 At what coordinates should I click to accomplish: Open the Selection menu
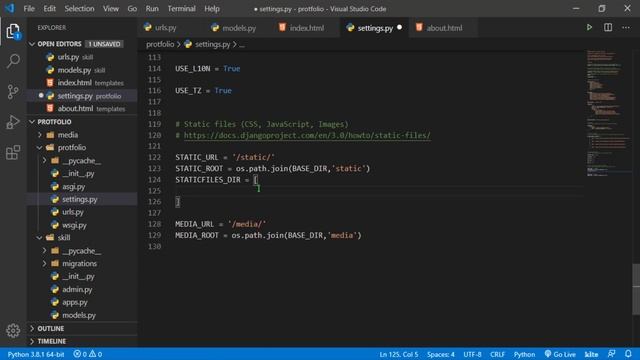point(79,9)
